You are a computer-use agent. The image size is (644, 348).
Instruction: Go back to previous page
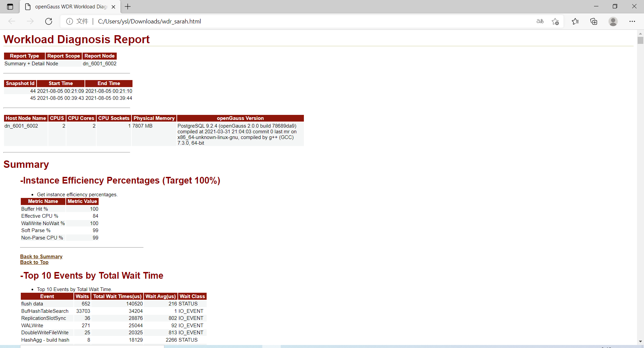pos(12,21)
